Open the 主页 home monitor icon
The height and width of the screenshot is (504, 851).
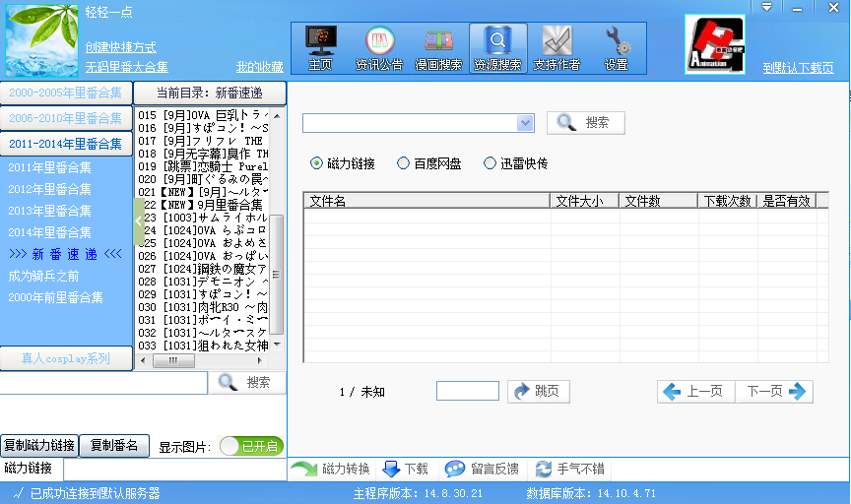click(x=320, y=41)
